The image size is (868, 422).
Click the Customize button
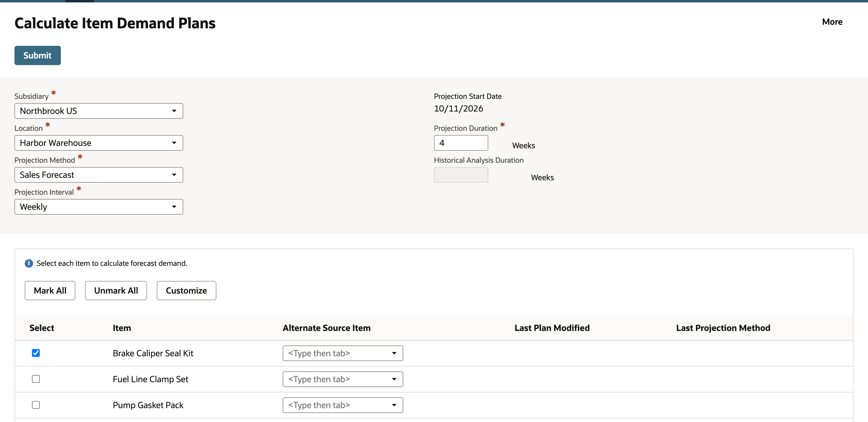pos(186,291)
